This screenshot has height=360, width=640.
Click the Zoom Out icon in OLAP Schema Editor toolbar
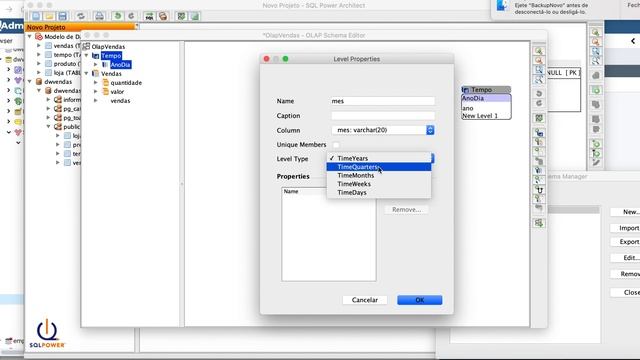[539, 60]
